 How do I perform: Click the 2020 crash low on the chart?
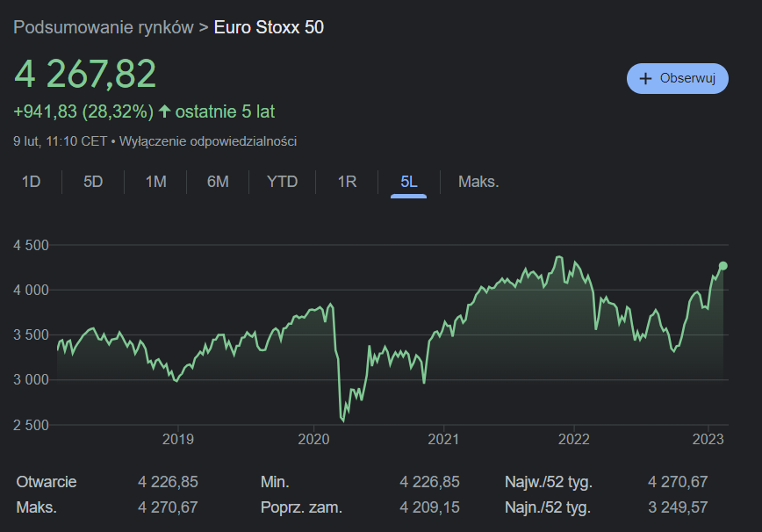click(x=343, y=421)
